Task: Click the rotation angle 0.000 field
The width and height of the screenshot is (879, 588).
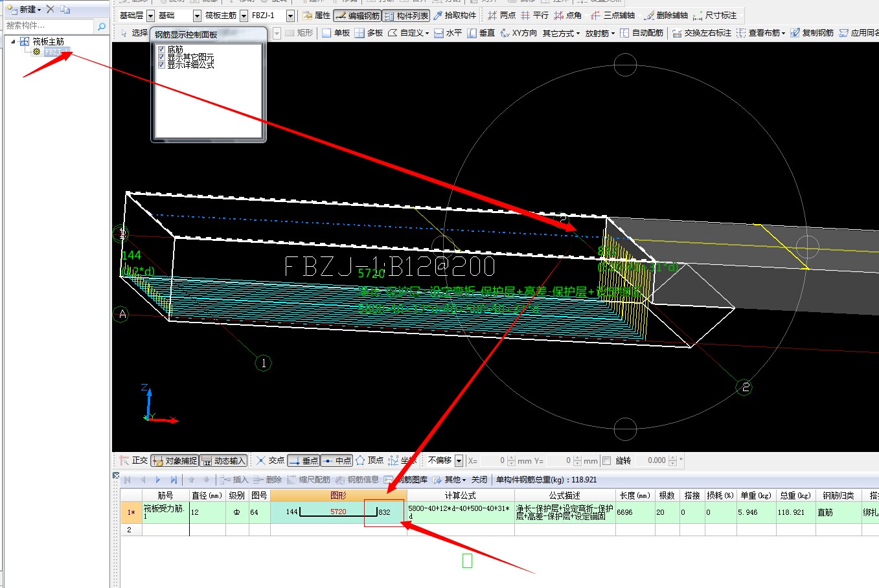Action: click(656, 460)
